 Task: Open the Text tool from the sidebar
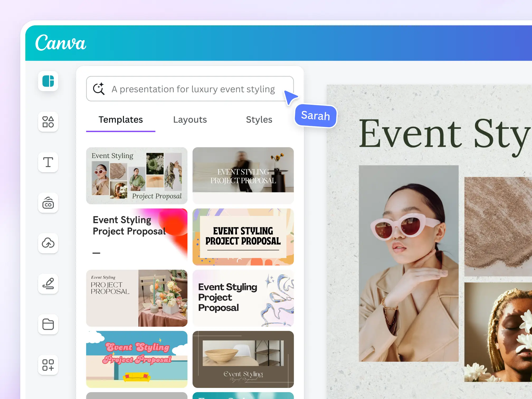(x=48, y=163)
